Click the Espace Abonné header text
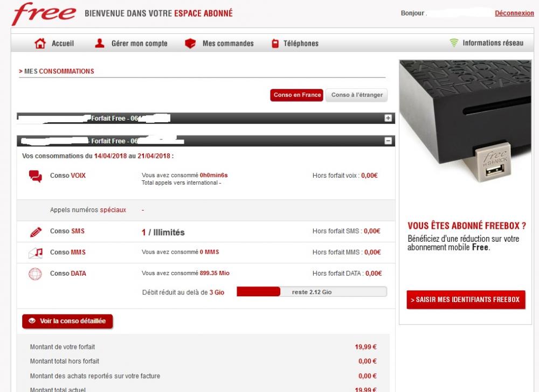539x392 pixels. pos(204,13)
